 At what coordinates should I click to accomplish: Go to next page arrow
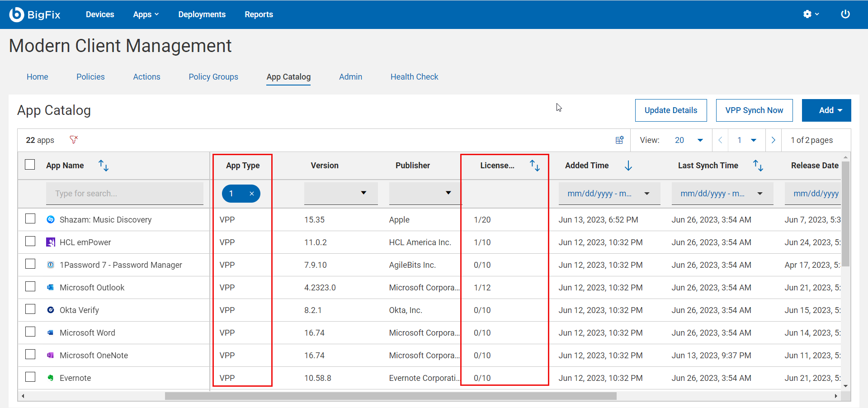click(x=774, y=140)
